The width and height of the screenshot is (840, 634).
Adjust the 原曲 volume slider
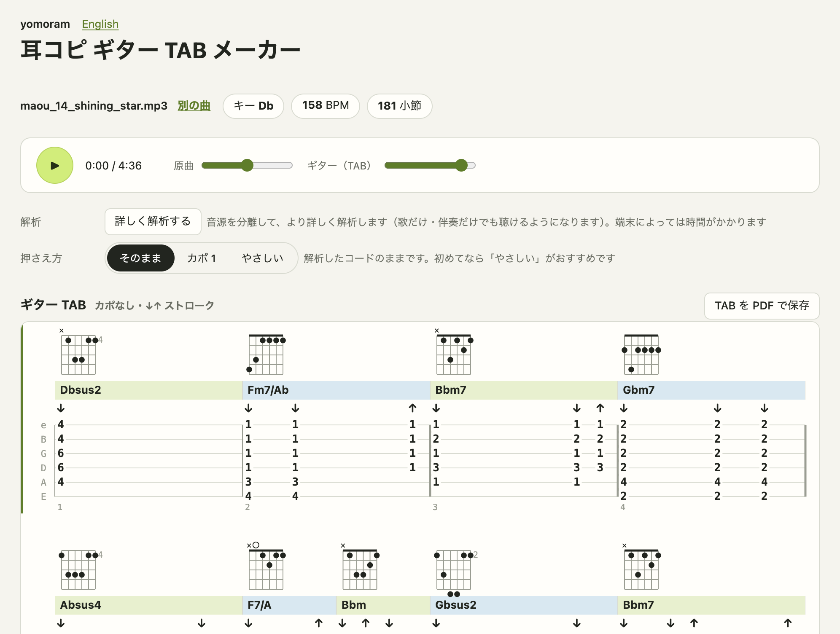[247, 165]
